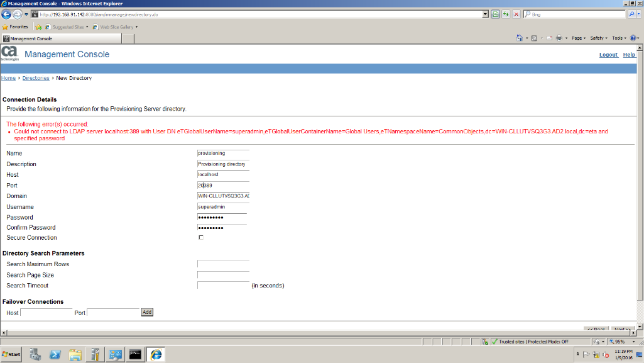Click the Bing search magnifier button
The width and height of the screenshot is (644, 363).
point(631,14)
